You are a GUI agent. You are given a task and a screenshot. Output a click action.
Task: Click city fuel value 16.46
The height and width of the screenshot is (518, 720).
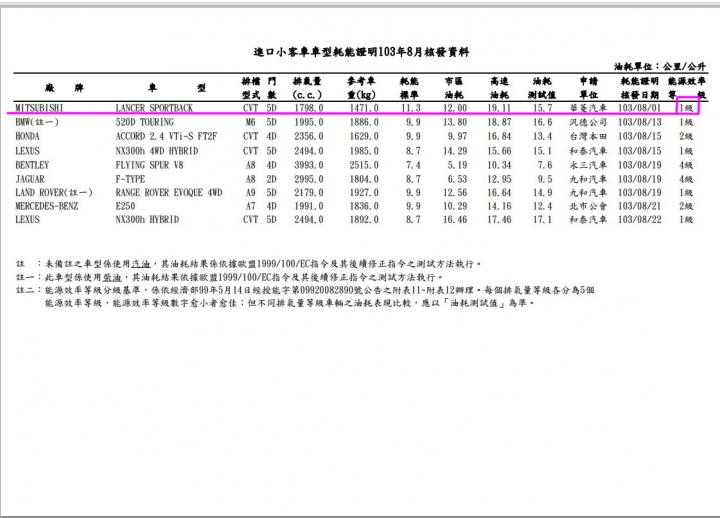click(455, 220)
